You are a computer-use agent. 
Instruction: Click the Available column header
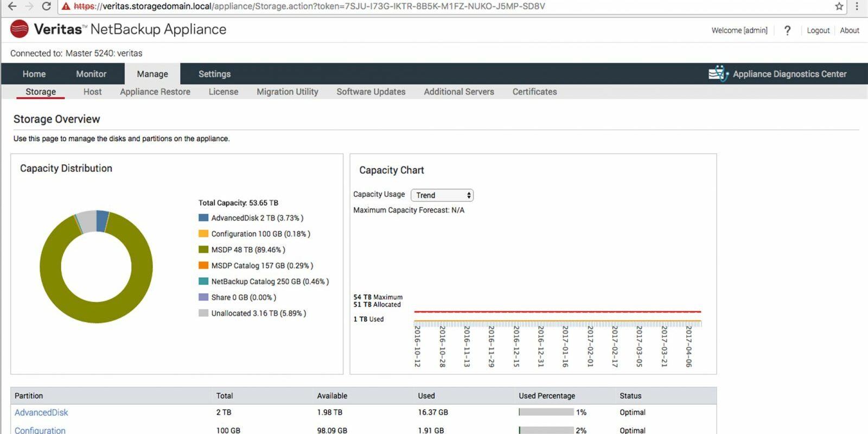(x=332, y=396)
